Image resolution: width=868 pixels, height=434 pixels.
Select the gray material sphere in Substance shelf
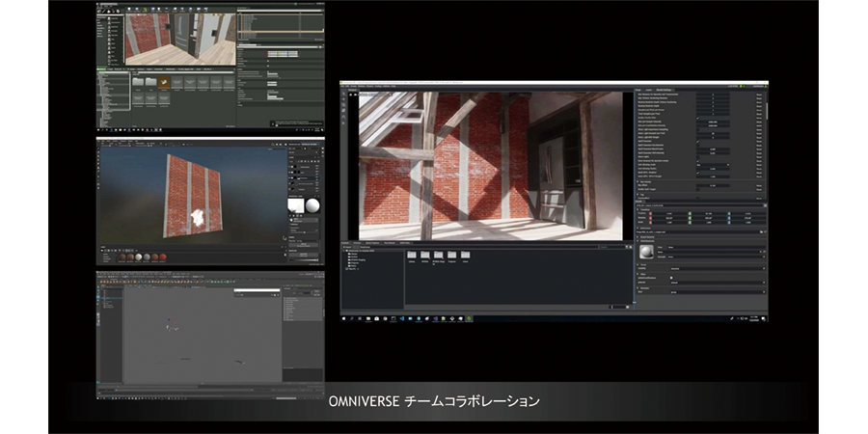(x=148, y=256)
